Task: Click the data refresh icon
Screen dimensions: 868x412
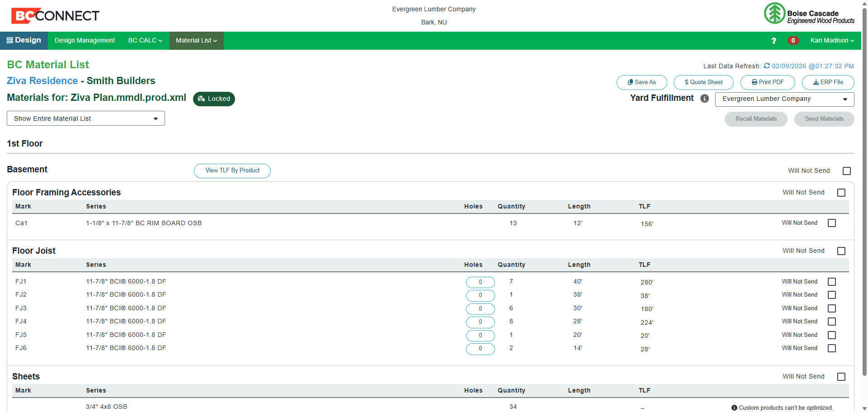Action: 767,66
